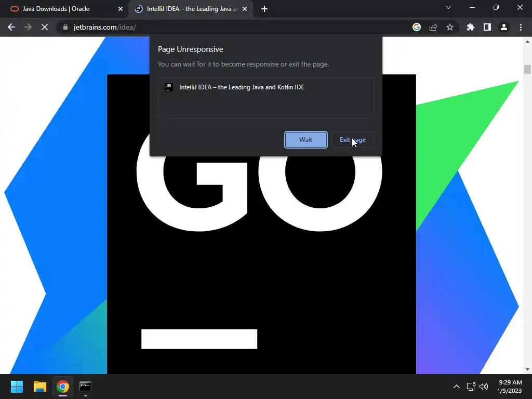Click the volume speaker tray icon

(484, 387)
